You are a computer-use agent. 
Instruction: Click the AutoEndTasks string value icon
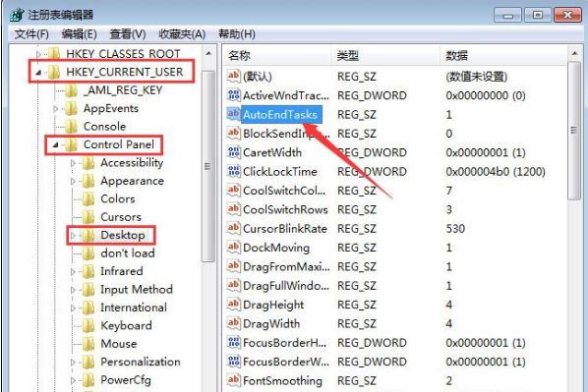coord(234,114)
